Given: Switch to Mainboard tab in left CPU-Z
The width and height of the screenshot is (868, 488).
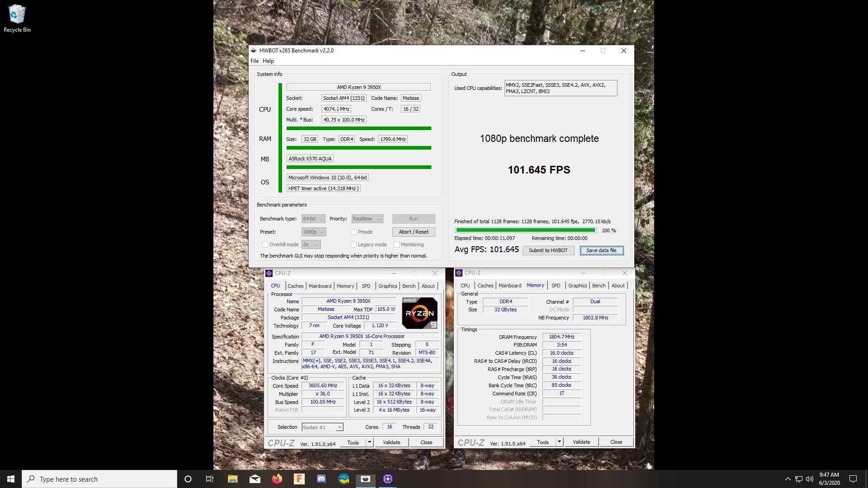Looking at the screenshot, I should (x=320, y=286).
